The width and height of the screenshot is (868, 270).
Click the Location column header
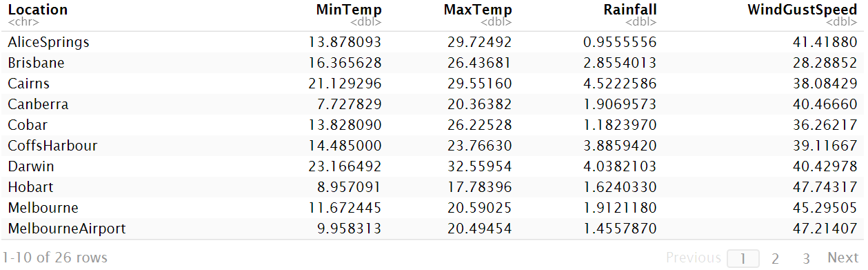pyautogui.click(x=38, y=10)
